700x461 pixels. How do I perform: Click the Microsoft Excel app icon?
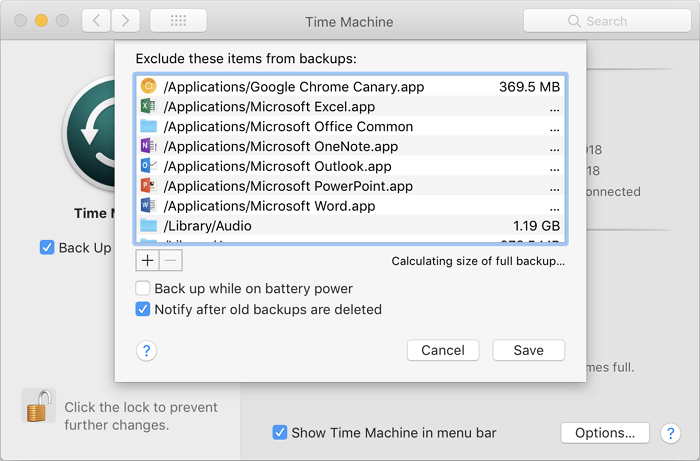coord(149,107)
